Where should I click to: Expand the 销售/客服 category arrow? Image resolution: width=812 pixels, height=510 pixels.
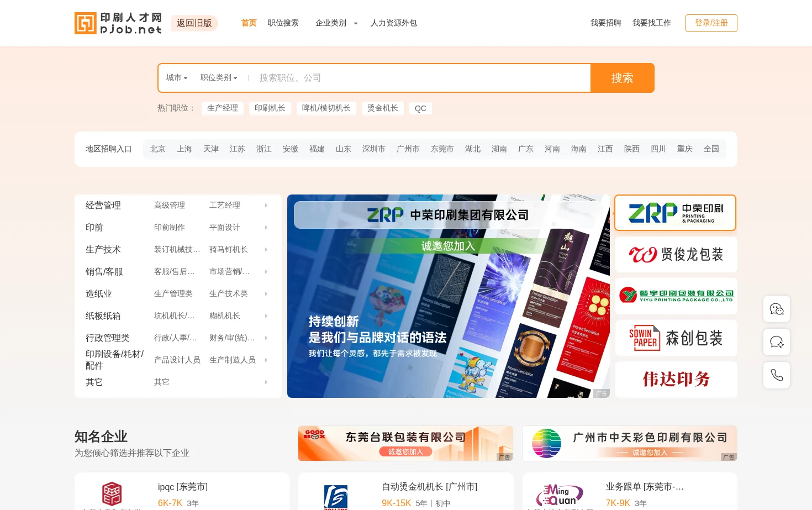click(266, 272)
